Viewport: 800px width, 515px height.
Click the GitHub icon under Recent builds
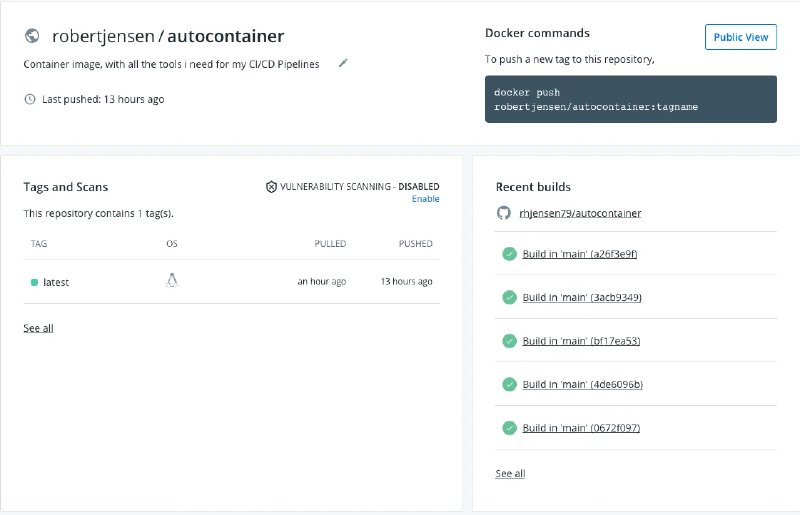coord(504,213)
